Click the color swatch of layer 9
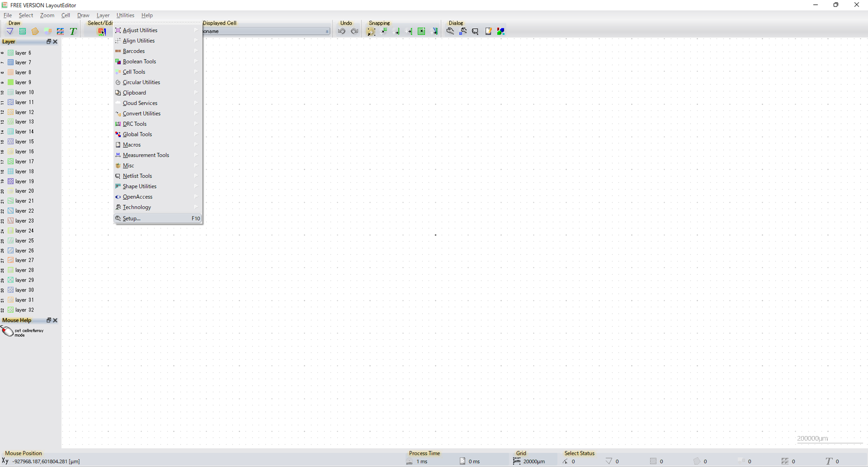Image resolution: width=868 pixels, height=467 pixels. point(10,82)
